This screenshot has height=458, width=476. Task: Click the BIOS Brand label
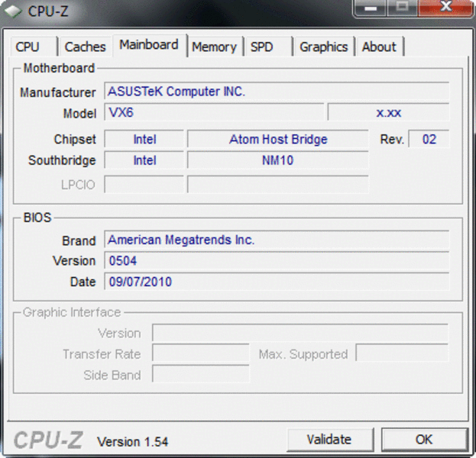[79, 240]
